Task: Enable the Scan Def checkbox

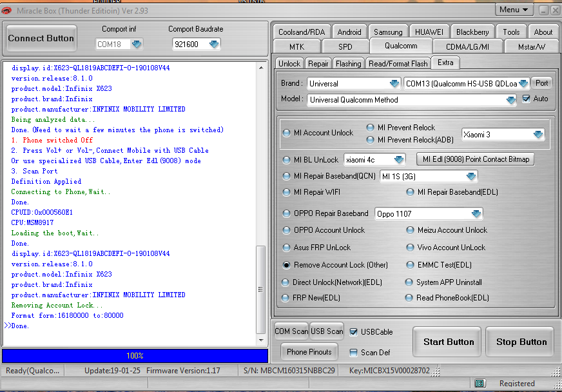Action: 353,353
